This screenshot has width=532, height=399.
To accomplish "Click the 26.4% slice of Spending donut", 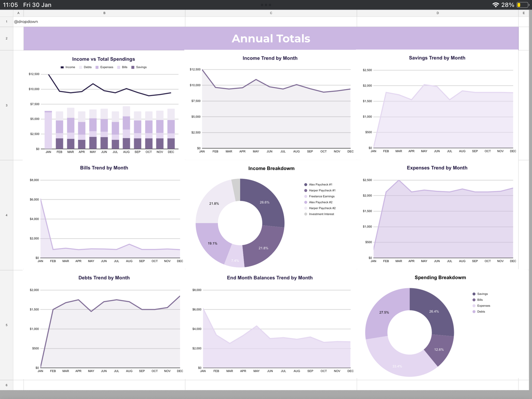I will pos(434,311).
